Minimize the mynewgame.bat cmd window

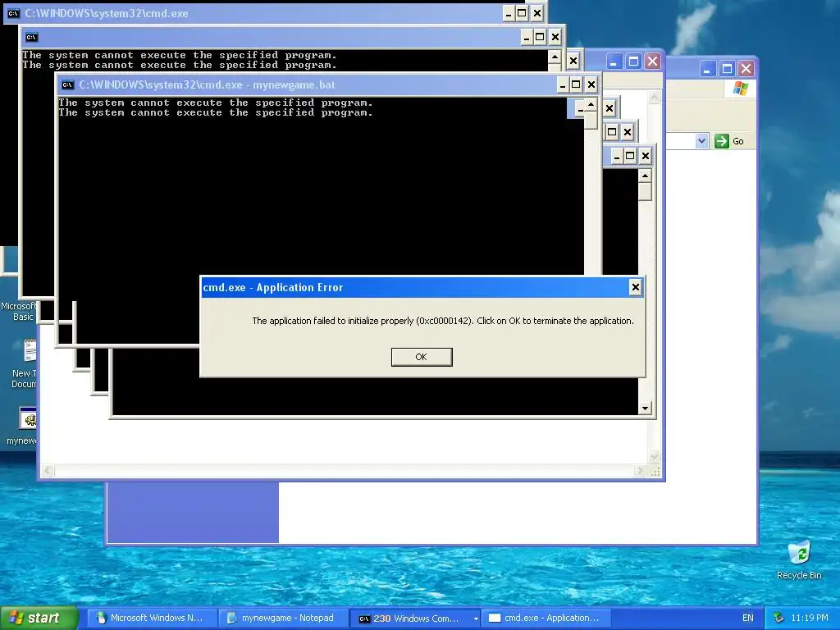[563, 84]
